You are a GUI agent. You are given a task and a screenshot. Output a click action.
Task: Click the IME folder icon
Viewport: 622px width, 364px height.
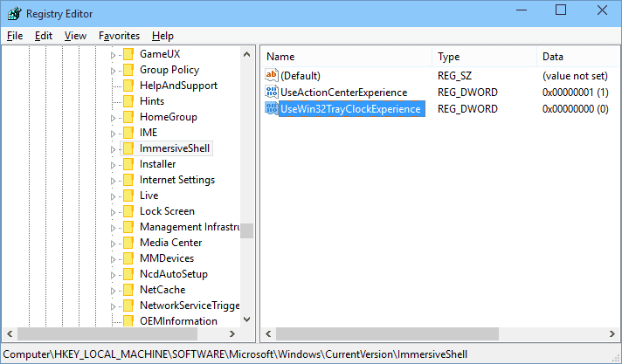pos(128,133)
